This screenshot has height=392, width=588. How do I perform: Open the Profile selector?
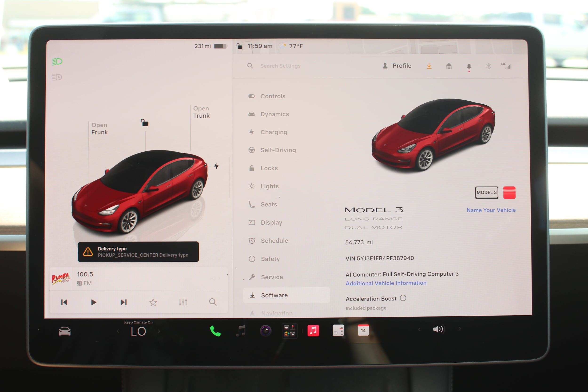[x=397, y=66]
